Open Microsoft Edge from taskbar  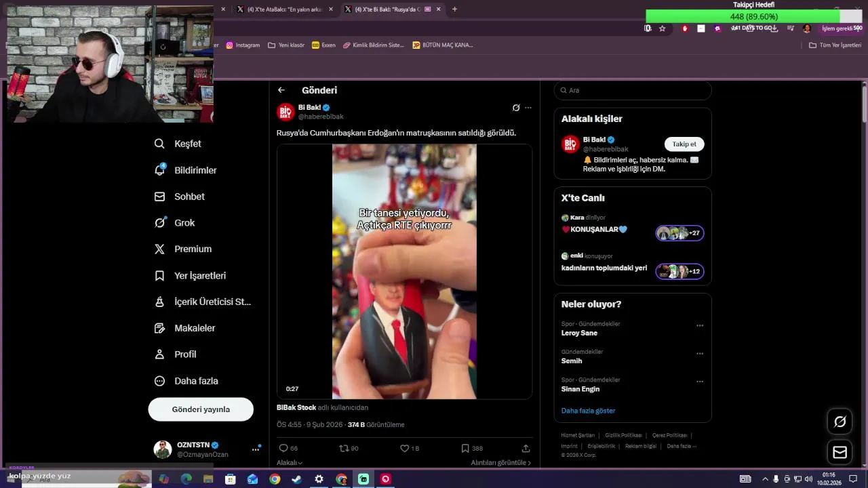(x=186, y=479)
